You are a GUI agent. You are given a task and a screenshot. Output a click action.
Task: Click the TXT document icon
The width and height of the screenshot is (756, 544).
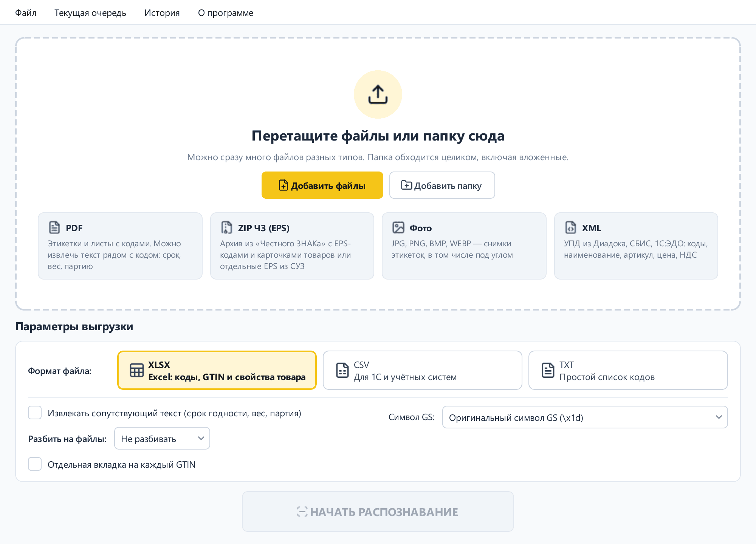[548, 371]
